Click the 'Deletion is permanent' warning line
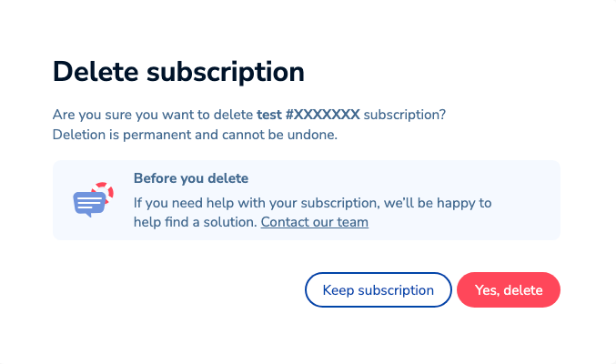 195,135
